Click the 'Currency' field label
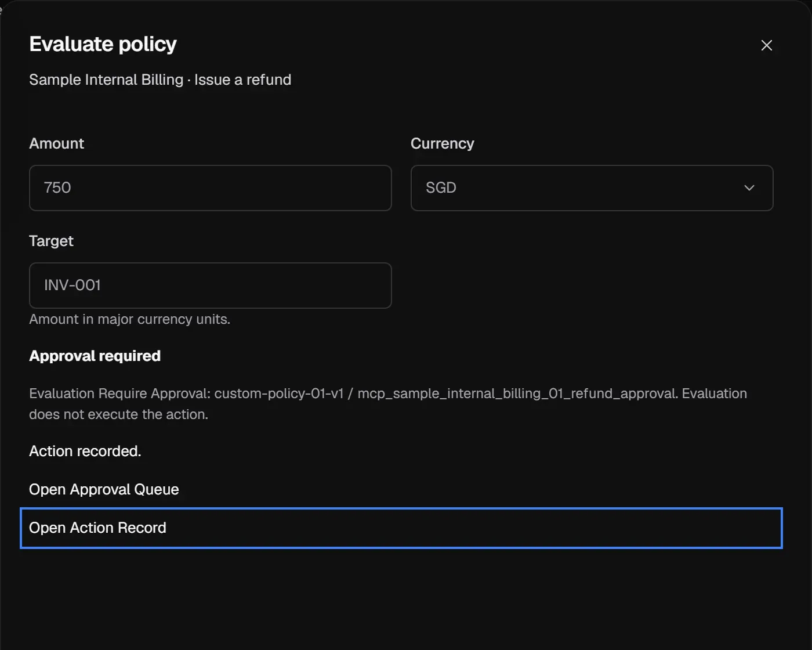Viewport: 812px width, 650px height. [442, 143]
